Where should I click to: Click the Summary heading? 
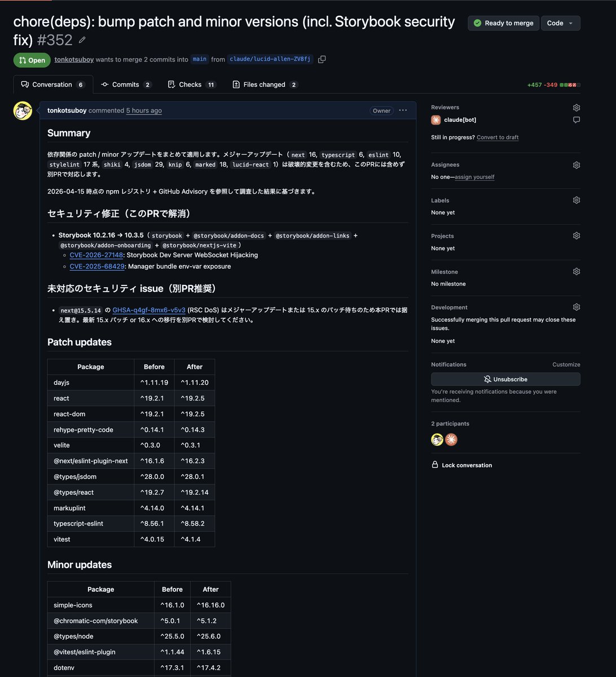point(69,133)
